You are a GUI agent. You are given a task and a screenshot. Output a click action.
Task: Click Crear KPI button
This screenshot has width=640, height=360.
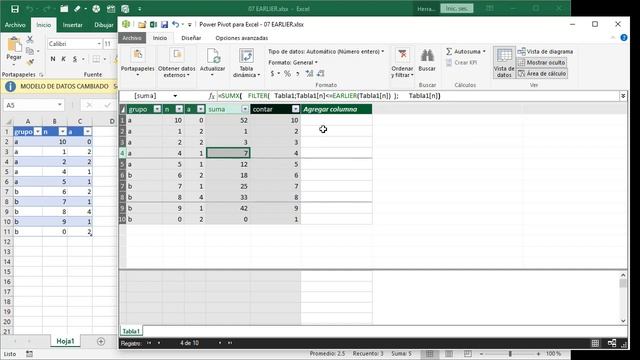(x=461, y=62)
